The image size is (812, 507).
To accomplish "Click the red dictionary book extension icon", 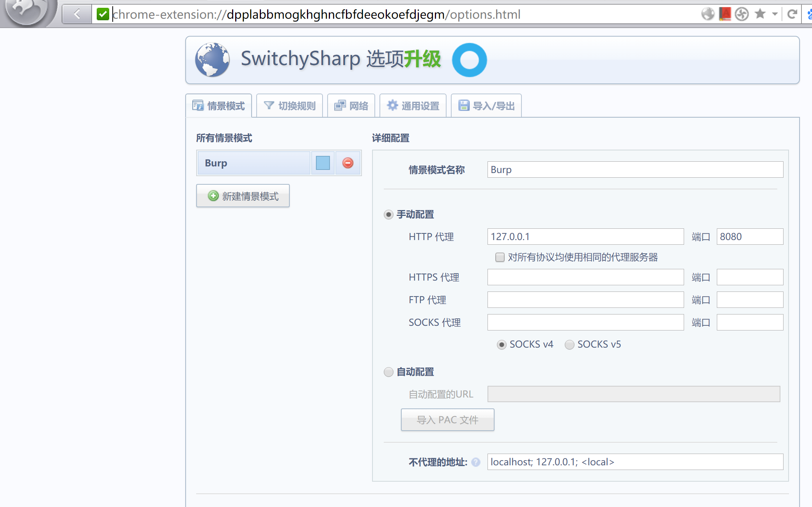I will tap(725, 14).
